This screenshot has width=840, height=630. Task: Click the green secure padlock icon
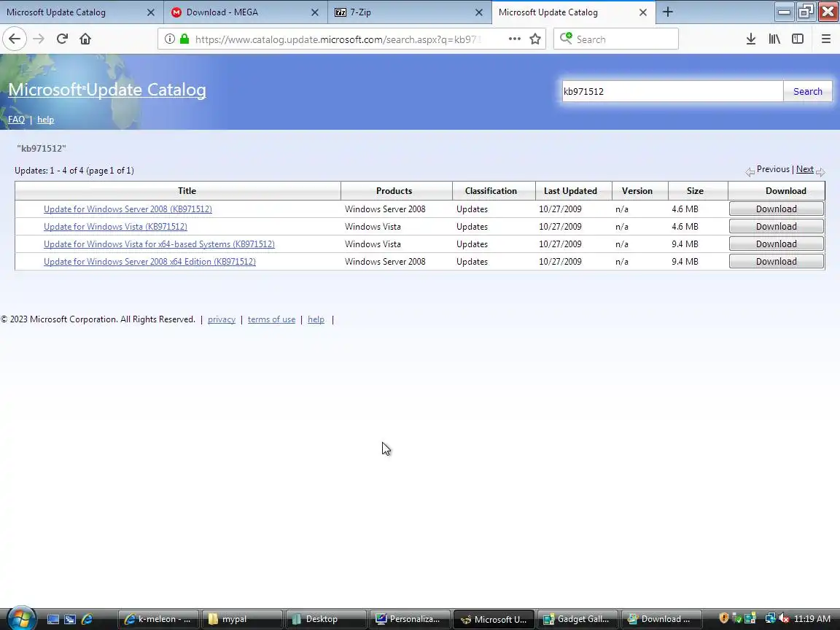(184, 39)
